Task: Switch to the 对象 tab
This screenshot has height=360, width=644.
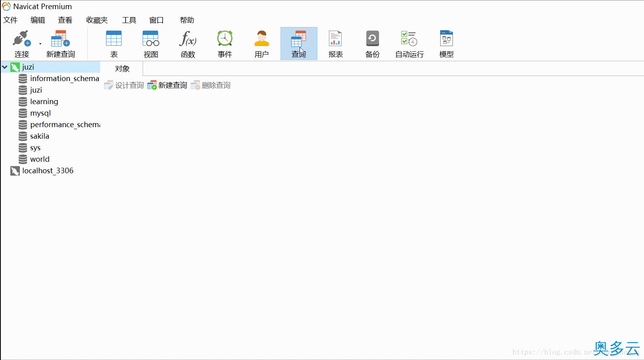Action: coord(122,69)
